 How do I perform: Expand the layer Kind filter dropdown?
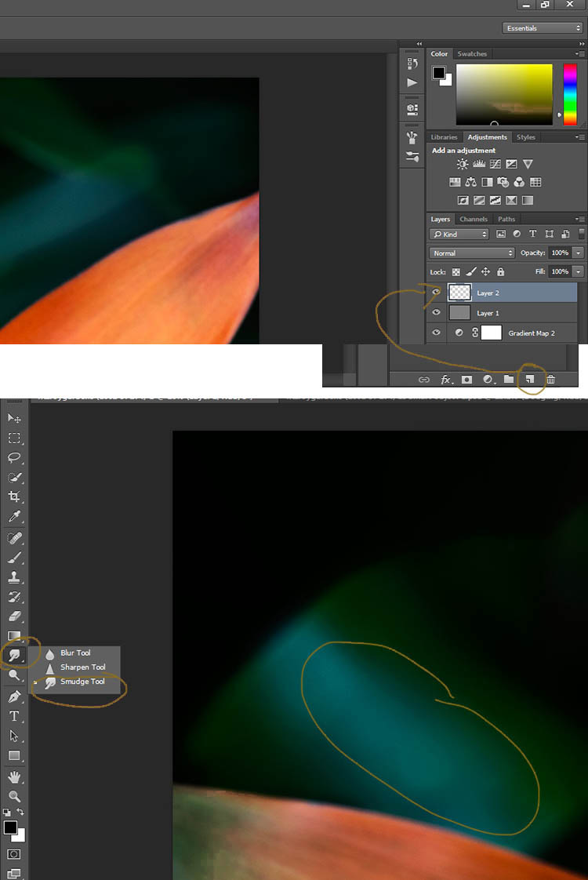tap(459, 235)
